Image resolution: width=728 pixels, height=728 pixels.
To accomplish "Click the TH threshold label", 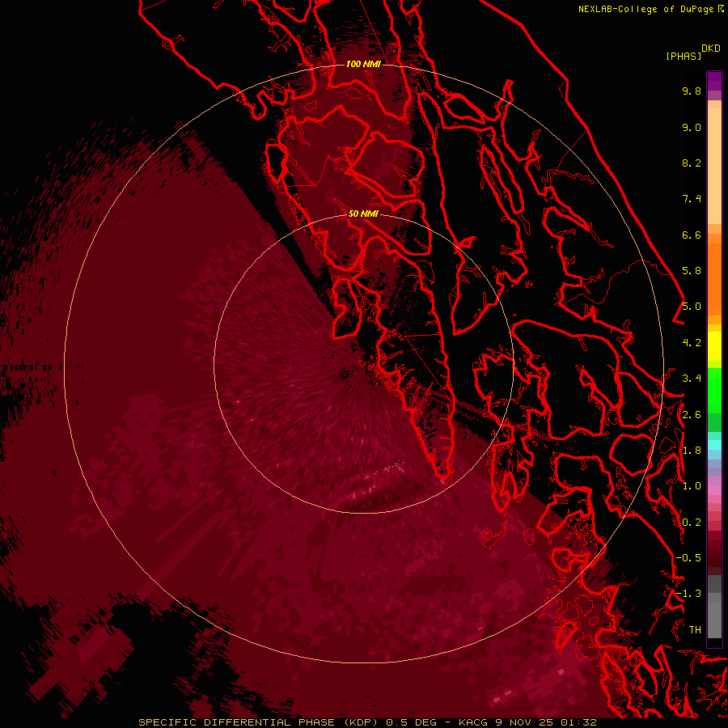I will (695, 630).
